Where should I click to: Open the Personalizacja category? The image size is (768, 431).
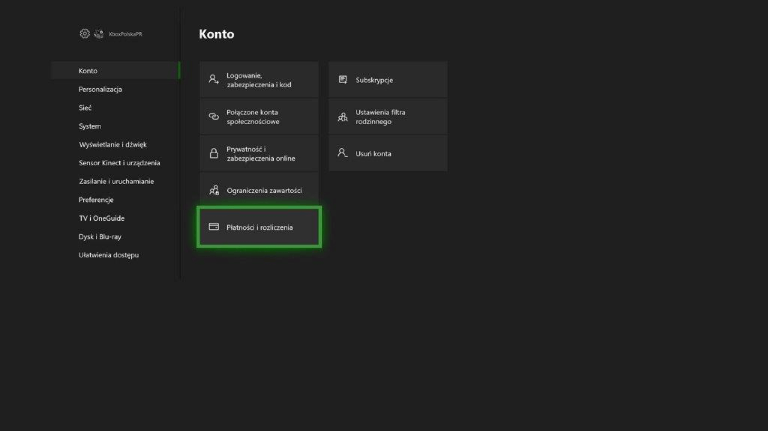point(100,89)
